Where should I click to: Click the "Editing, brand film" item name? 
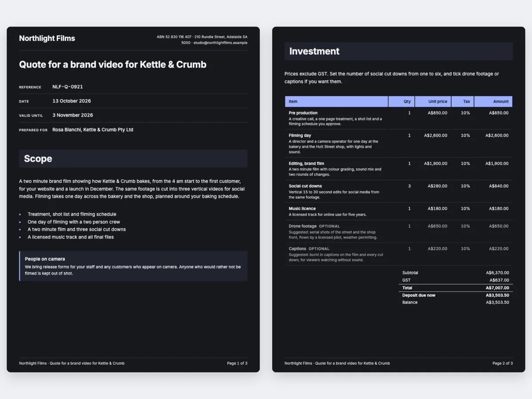[306, 164]
